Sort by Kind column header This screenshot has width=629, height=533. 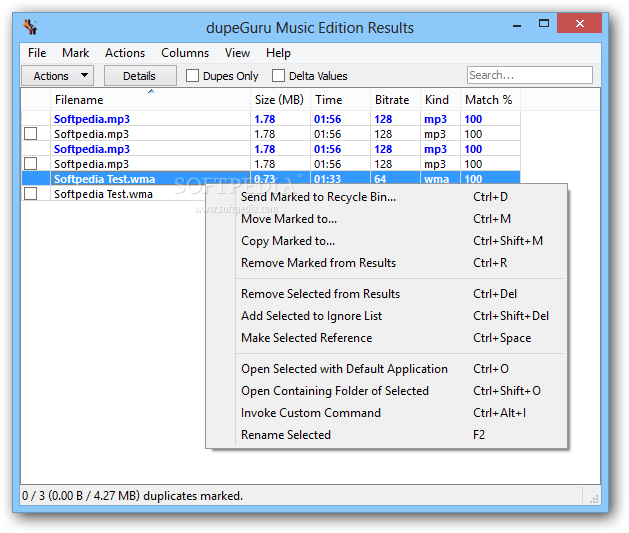coord(440,99)
